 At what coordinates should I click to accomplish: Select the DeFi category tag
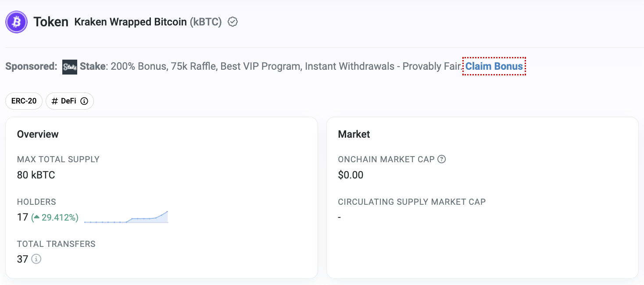(70, 101)
